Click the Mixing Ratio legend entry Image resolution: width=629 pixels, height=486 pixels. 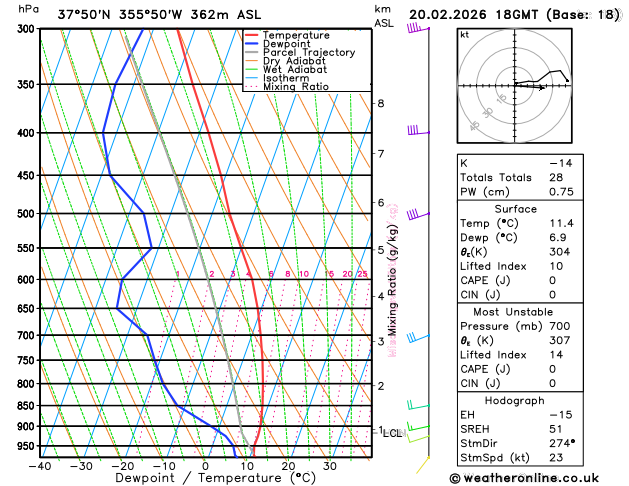coord(286,87)
